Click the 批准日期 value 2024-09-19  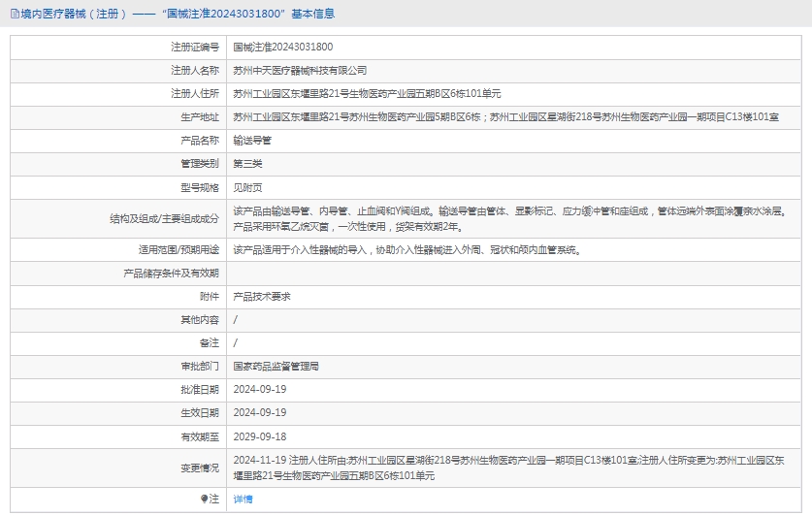point(260,390)
